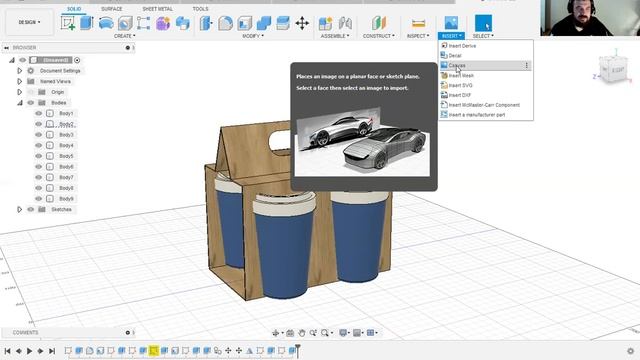Select the Shell tool icon
The width and height of the screenshot is (640, 360).
pyautogui.click(x=244, y=23)
